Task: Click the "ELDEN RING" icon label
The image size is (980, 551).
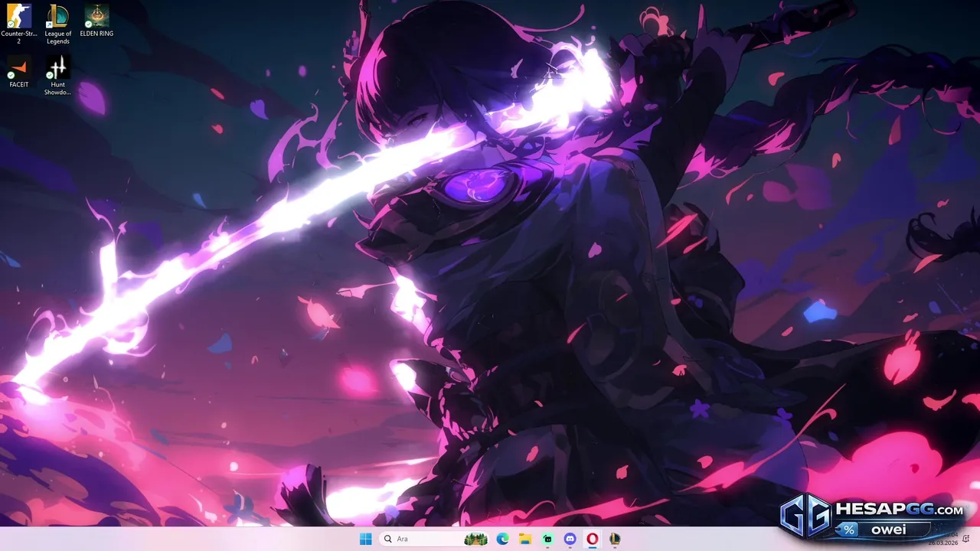Action: pos(96,34)
